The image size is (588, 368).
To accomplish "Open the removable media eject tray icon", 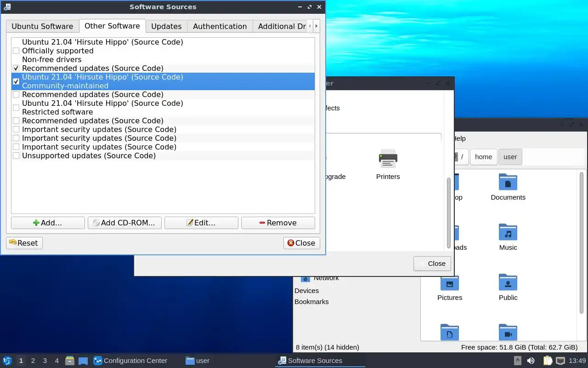I will coord(517,361).
